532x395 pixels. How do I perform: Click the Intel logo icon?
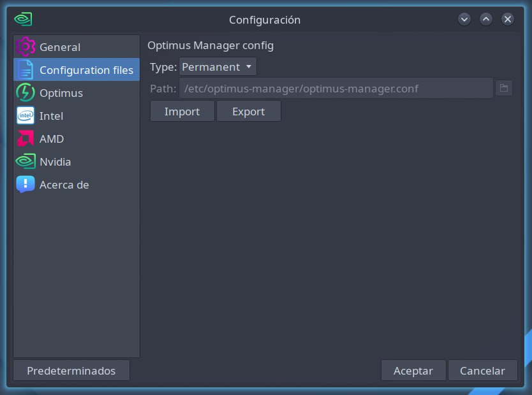(26, 115)
